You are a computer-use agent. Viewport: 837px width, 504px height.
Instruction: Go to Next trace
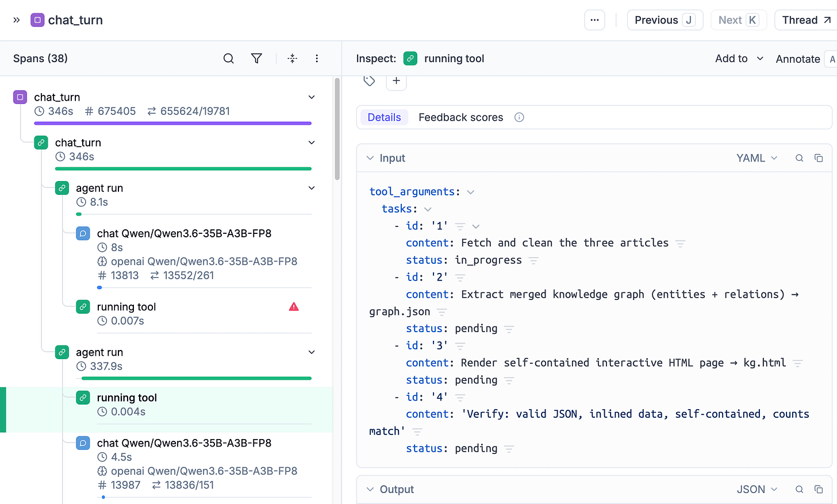click(739, 20)
